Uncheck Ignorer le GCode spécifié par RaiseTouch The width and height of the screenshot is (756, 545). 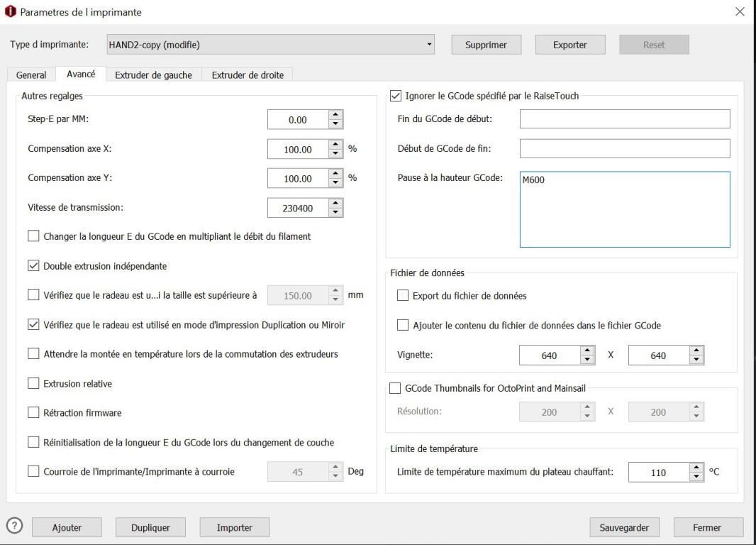[x=395, y=96]
